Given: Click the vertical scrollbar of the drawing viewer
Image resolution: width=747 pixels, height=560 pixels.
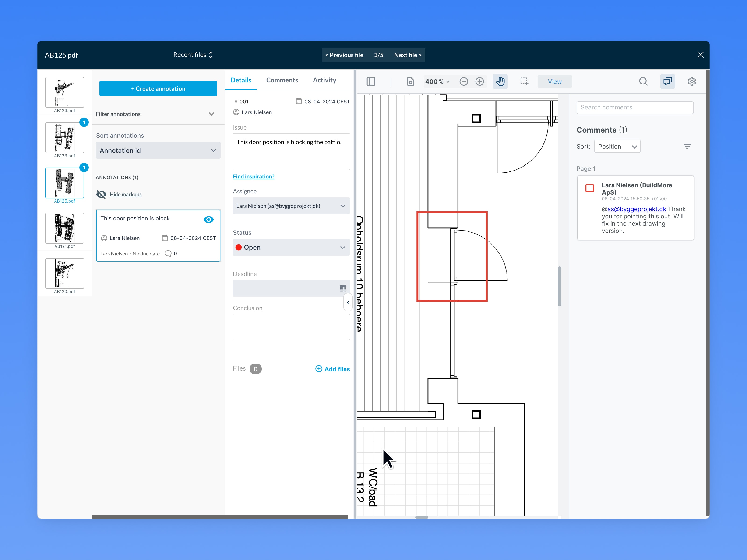Looking at the screenshot, I should [559, 286].
